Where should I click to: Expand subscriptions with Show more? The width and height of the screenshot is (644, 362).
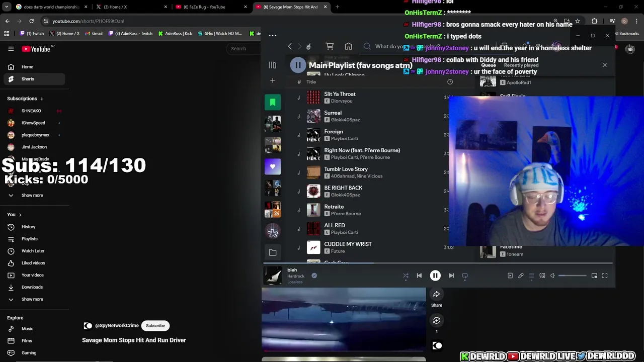click(33, 195)
